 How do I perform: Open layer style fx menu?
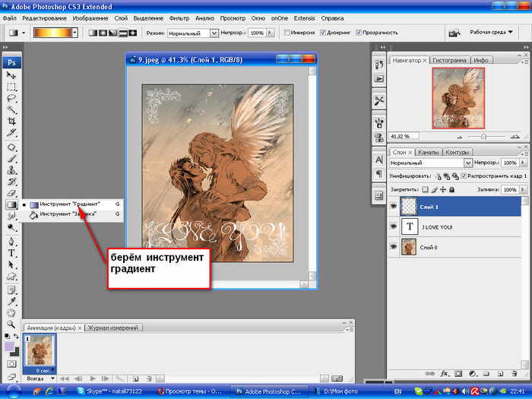pos(444,374)
